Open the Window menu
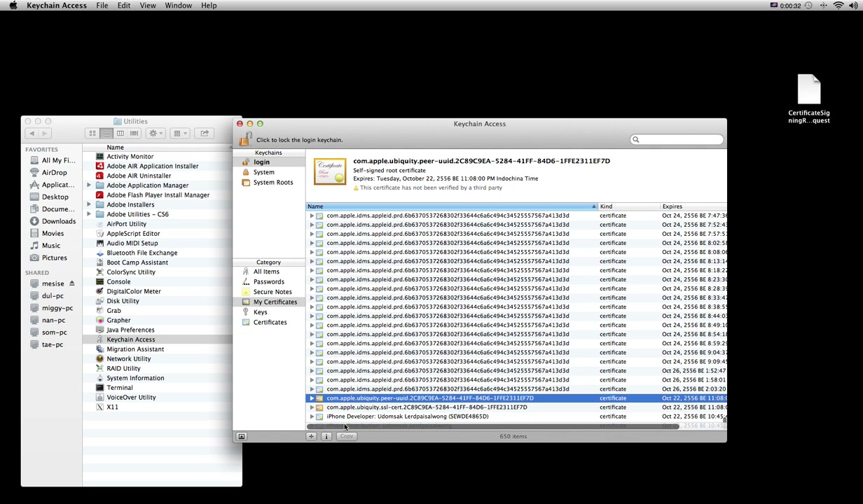 click(x=179, y=6)
